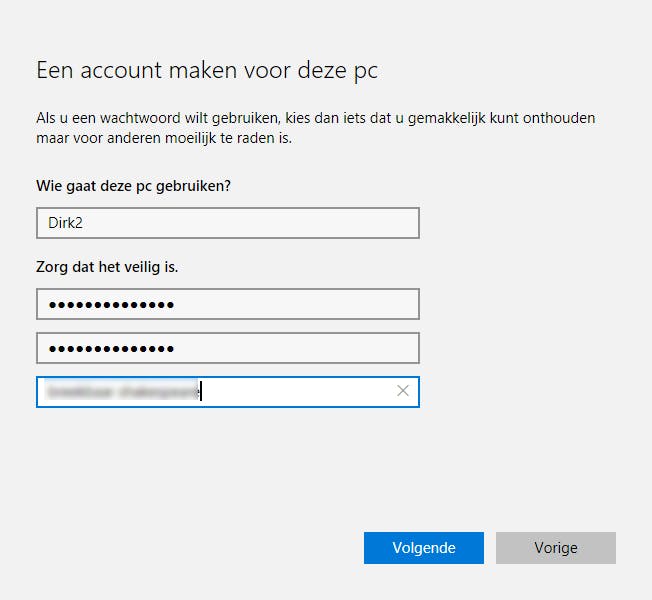Click the line 'maar voor anderen moeilijk te raden is.'
The image size is (652, 600).
coord(164,138)
